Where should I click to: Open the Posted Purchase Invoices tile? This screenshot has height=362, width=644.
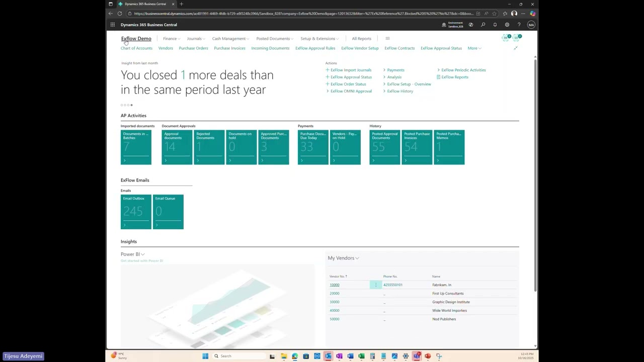point(417,147)
